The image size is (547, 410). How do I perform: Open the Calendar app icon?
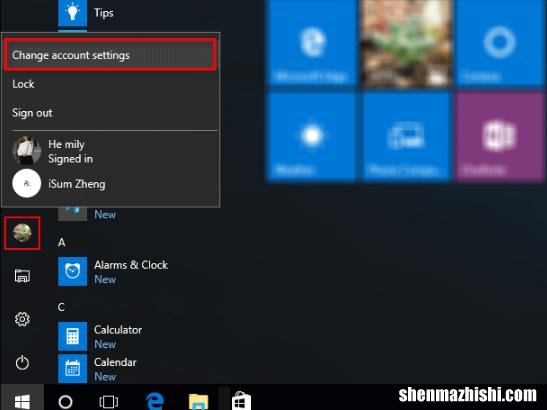coord(72,368)
